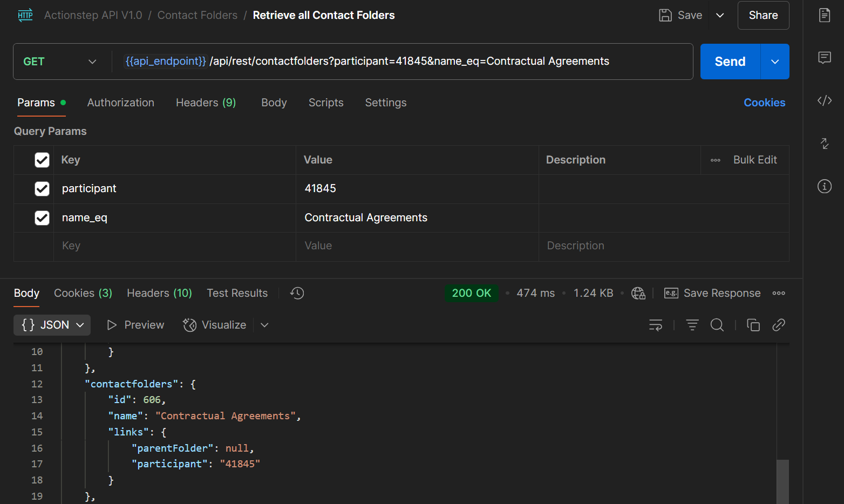844x504 pixels.
Task: Expand the Visualize options chevron
Action: click(x=264, y=325)
